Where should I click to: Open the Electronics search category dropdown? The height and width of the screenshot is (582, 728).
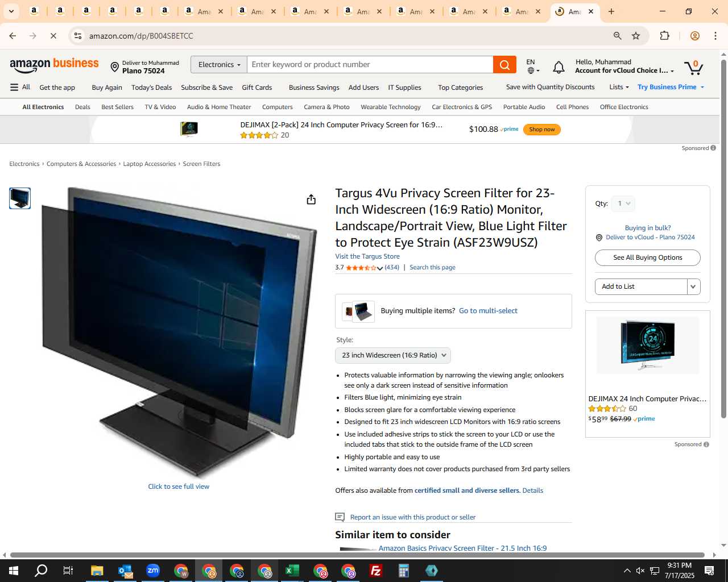pyautogui.click(x=219, y=65)
